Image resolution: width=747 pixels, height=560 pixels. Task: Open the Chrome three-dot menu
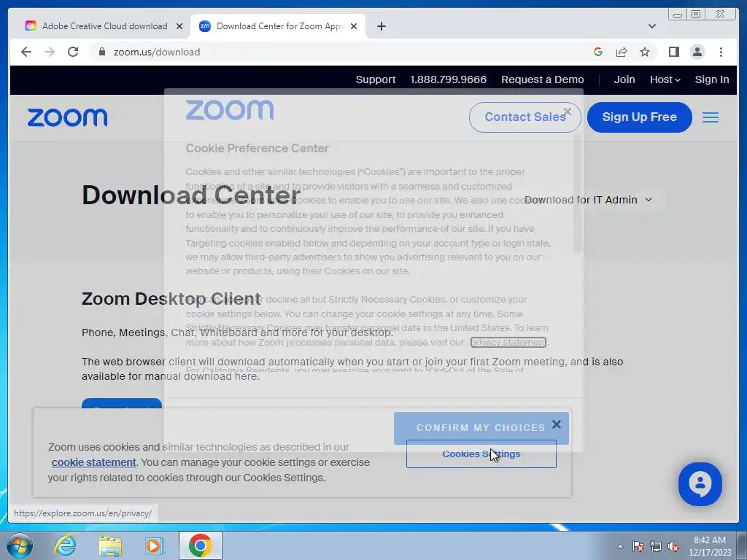pyautogui.click(x=721, y=52)
